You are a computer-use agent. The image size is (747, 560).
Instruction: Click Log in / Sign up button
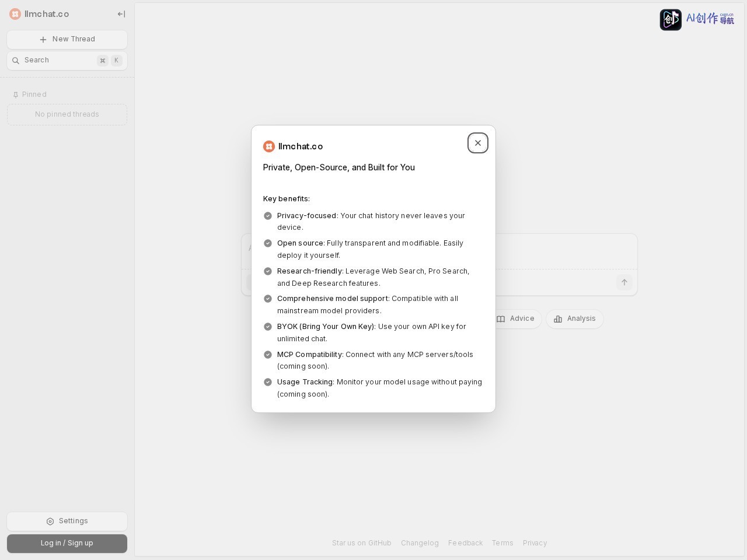67,544
